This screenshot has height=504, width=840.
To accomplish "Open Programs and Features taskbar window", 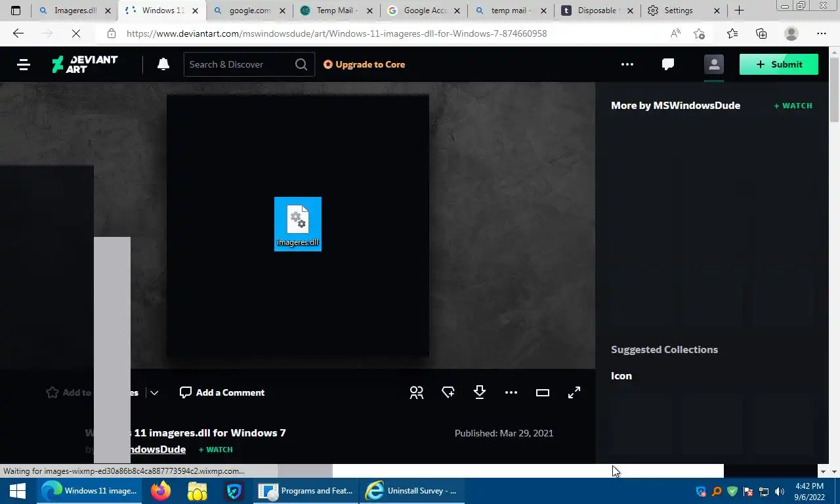I will pos(306,491).
